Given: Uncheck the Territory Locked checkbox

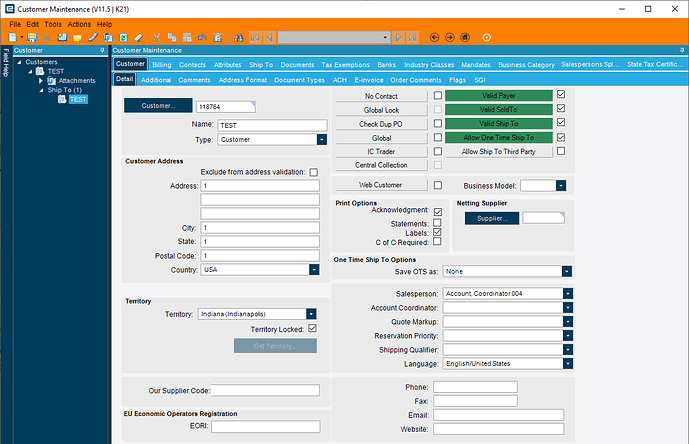Looking at the screenshot, I should click(x=313, y=328).
